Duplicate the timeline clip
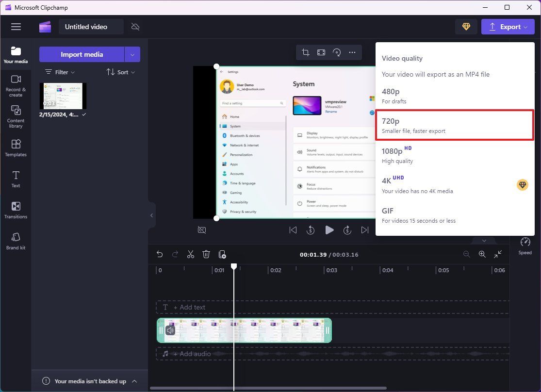Image resolution: width=541 pixels, height=392 pixels. click(x=222, y=254)
